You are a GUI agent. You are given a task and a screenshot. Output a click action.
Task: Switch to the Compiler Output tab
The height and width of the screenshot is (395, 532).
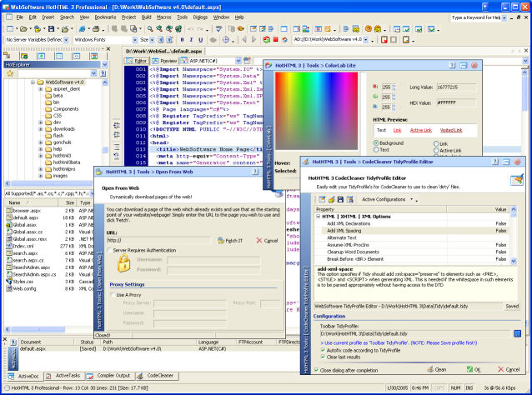tap(110, 376)
